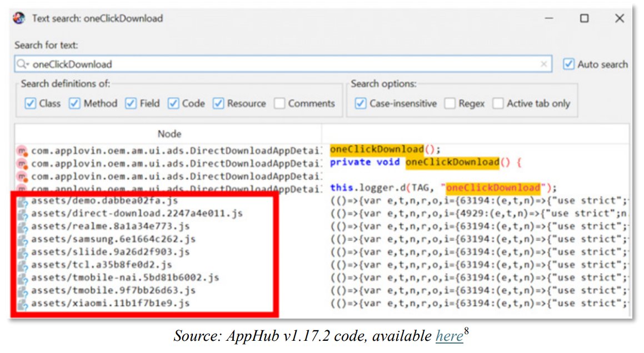
Task: Uncheck the Class search checkbox
Action: point(30,103)
